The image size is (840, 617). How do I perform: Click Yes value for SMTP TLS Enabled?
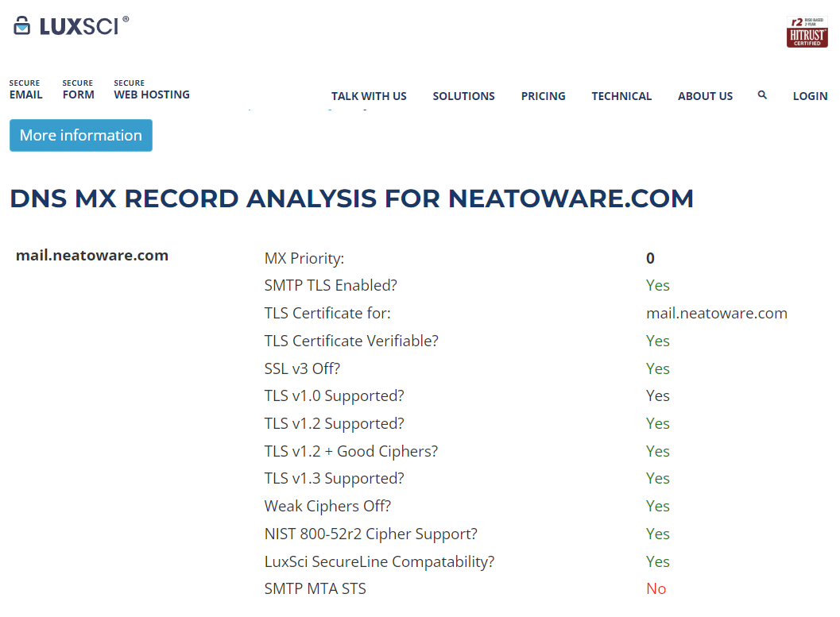[657, 285]
